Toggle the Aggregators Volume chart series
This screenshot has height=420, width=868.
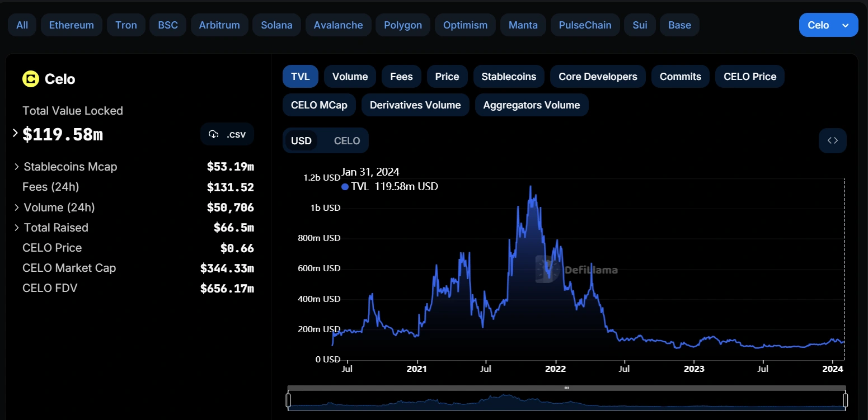(532, 105)
